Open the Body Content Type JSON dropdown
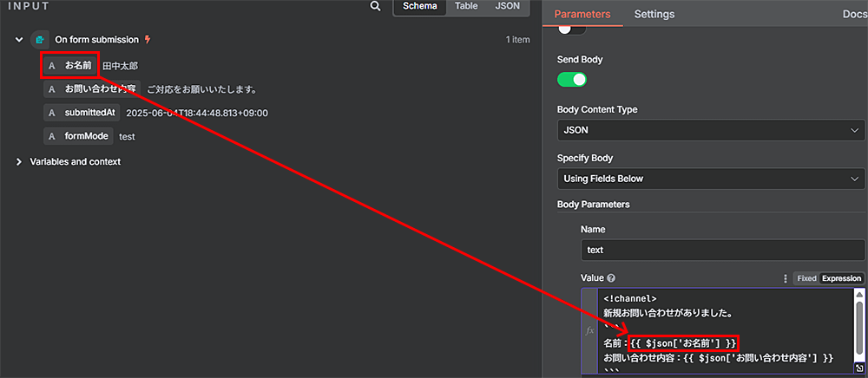Screen dimensions: 868x378 click(x=710, y=130)
